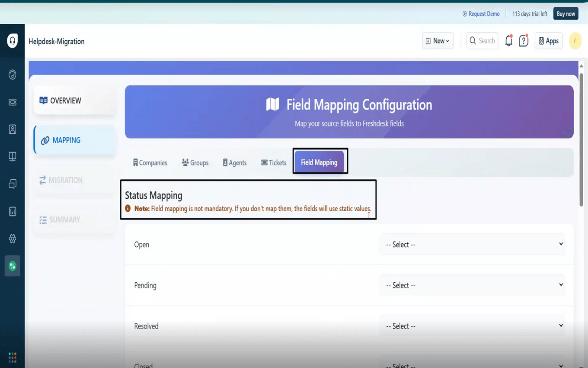Viewport: 588px width, 368px height.
Task: Open the Resolved status Select dropdown
Action: tap(472, 326)
